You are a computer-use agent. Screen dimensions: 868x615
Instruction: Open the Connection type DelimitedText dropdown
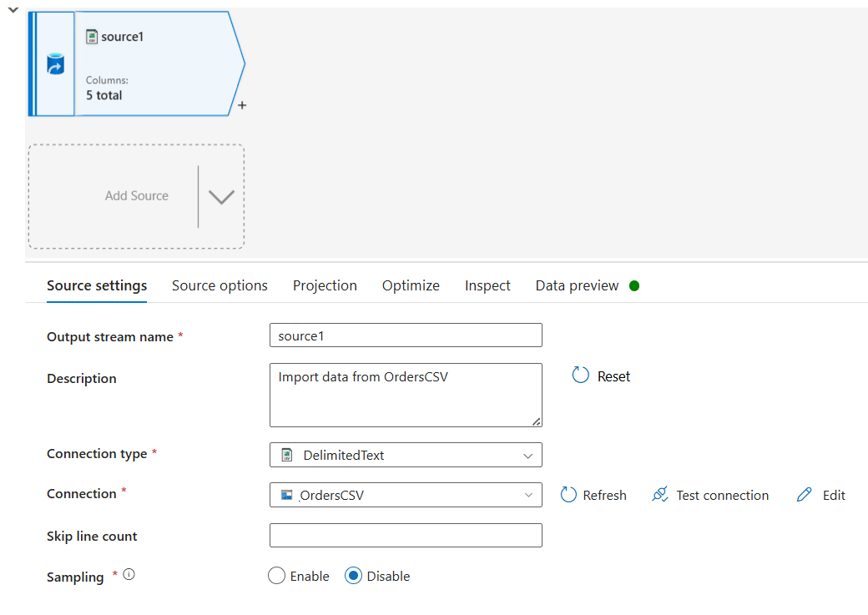click(406, 455)
